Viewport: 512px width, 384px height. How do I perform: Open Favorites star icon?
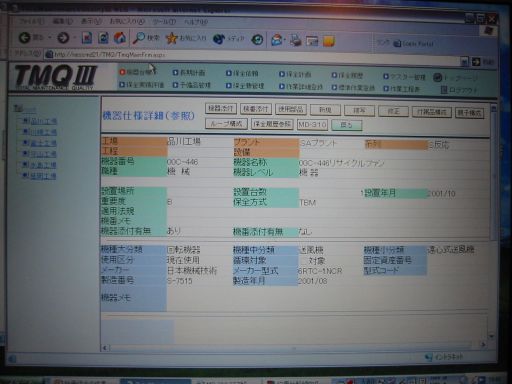[171, 38]
